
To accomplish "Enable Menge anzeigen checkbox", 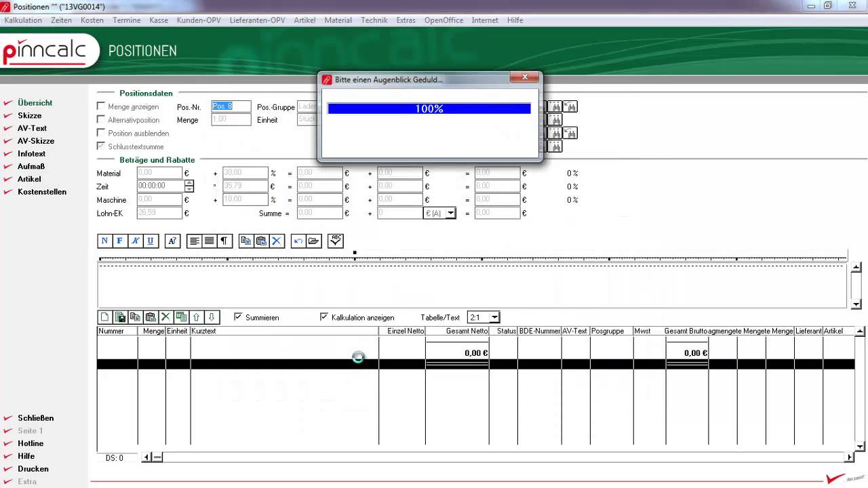I will pyautogui.click(x=101, y=106).
